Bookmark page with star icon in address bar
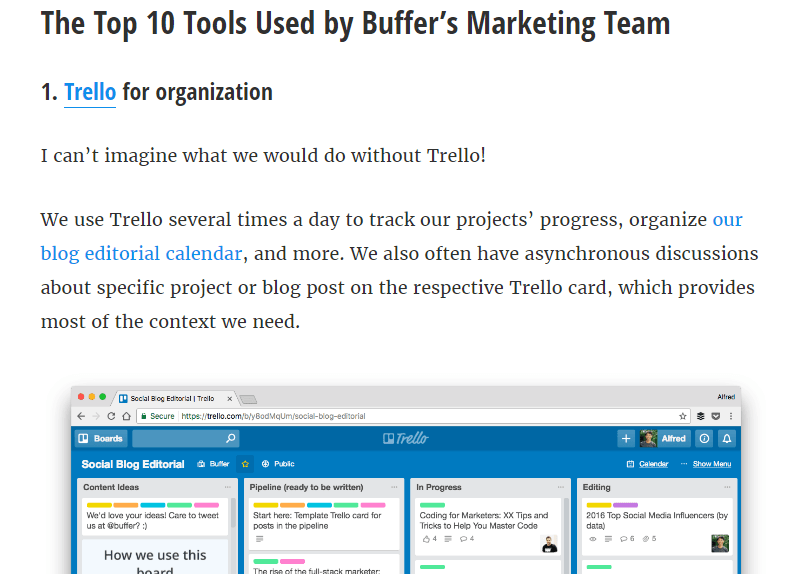The height and width of the screenshot is (574, 785). (x=682, y=416)
